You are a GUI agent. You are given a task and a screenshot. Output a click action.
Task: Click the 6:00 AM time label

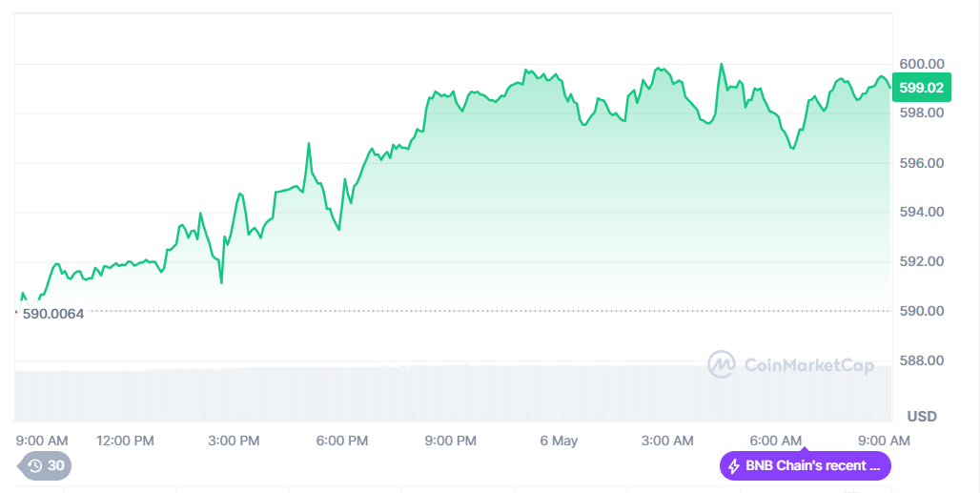776,441
